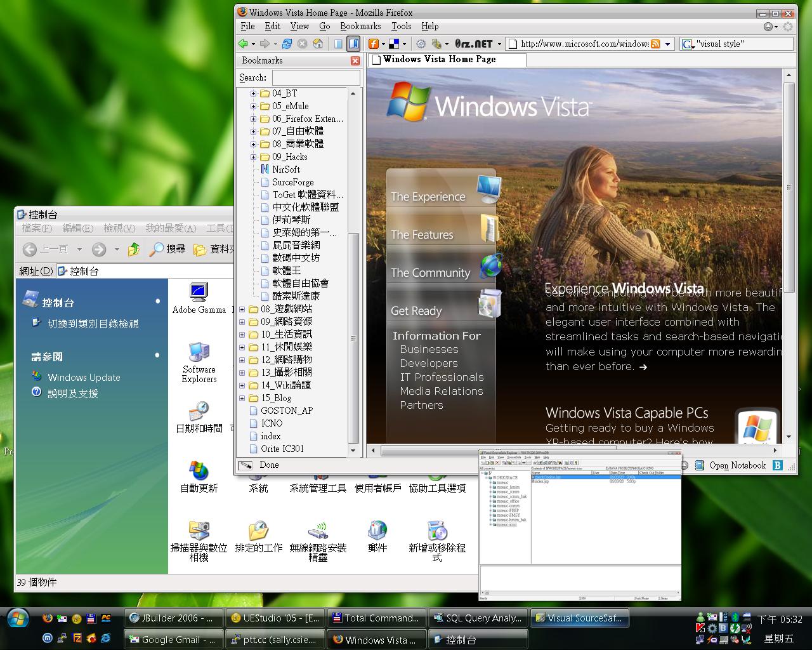Open the Help menu in Firefox
The width and height of the screenshot is (812, 650).
point(430,26)
